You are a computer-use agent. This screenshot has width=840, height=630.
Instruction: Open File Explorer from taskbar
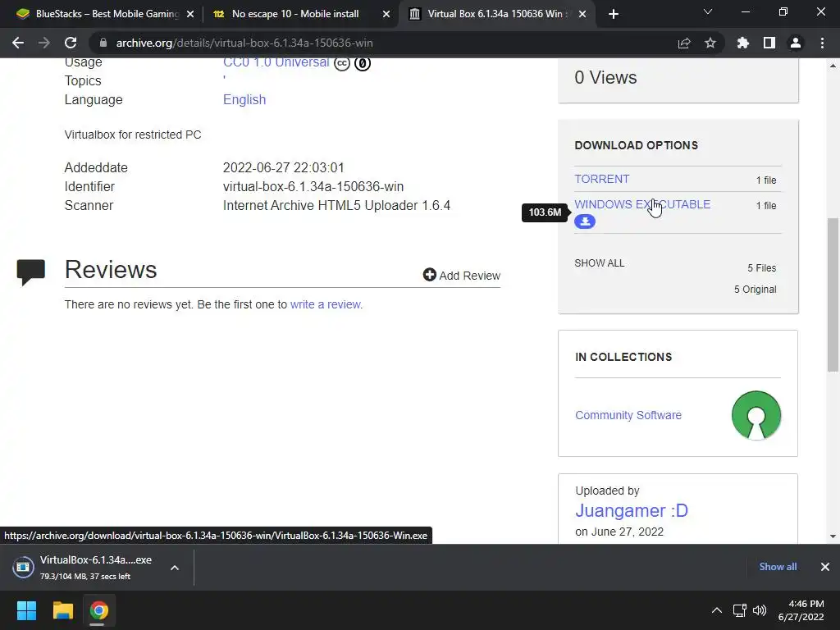click(62, 610)
